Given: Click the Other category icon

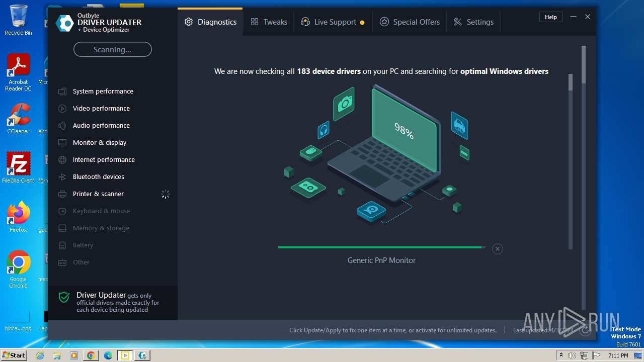Looking at the screenshot, I should coord(62,262).
